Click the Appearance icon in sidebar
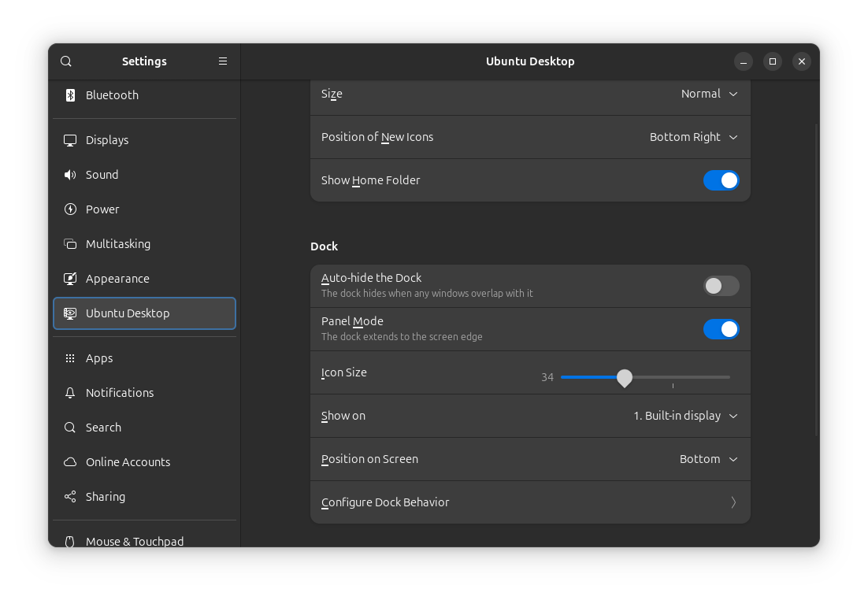This screenshot has height=600, width=868. (70, 279)
